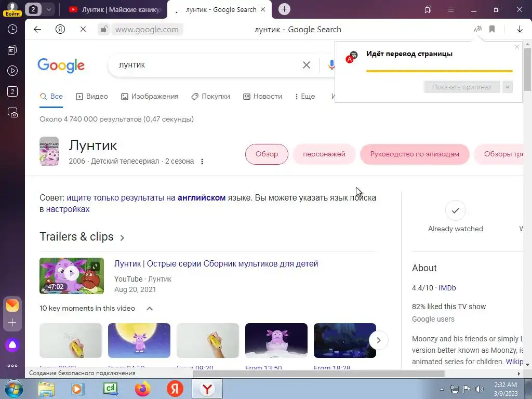Play the 47:02 video thumbnail
532x399 pixels.
(72, 276)
